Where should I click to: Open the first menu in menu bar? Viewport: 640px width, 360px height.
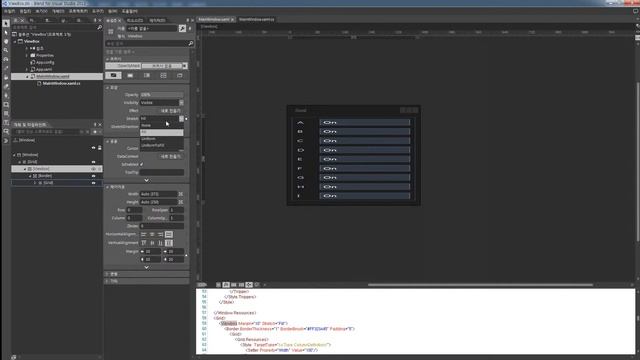9,11
